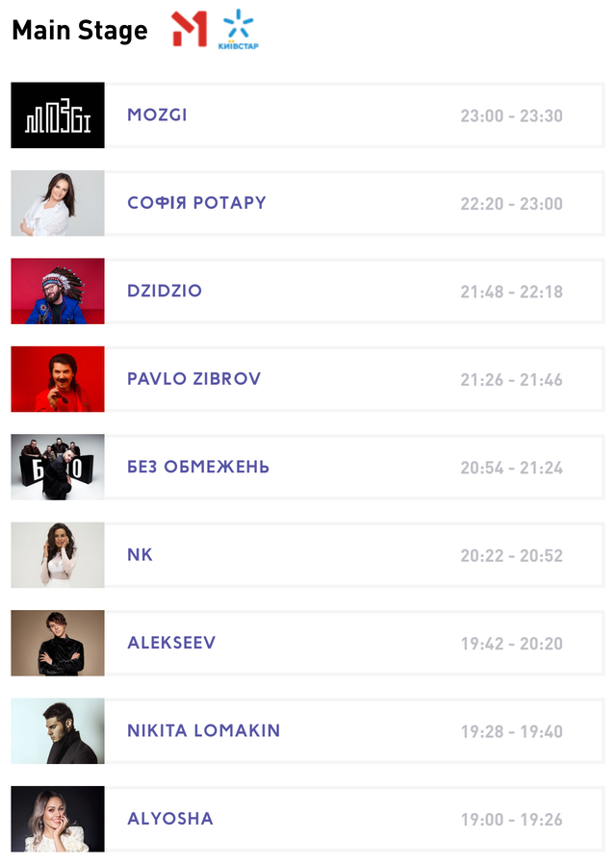Open the NK artist photo thumbnail

(x=58, y=555)
